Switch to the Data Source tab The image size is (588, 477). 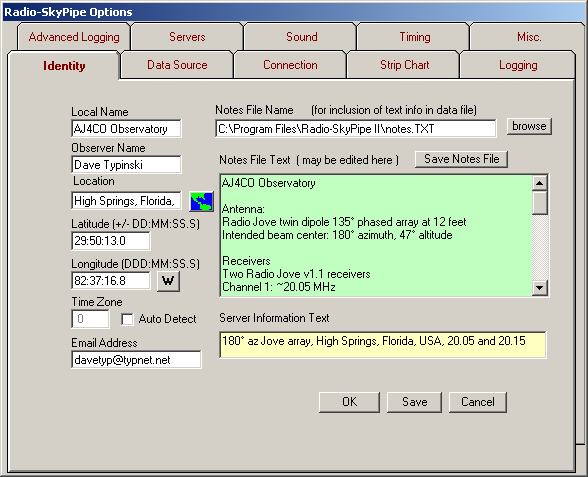(177, 65)
